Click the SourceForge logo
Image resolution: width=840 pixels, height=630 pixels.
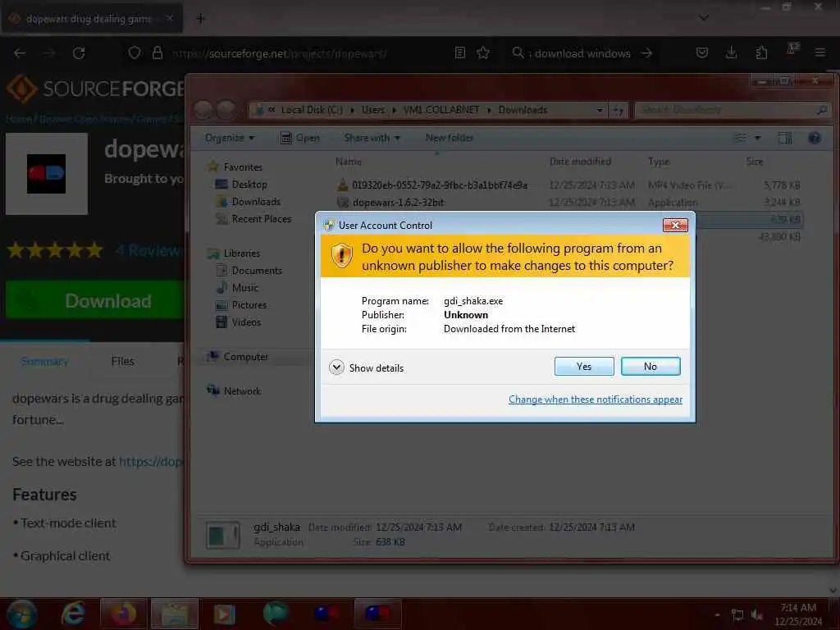tap(95, 89)
